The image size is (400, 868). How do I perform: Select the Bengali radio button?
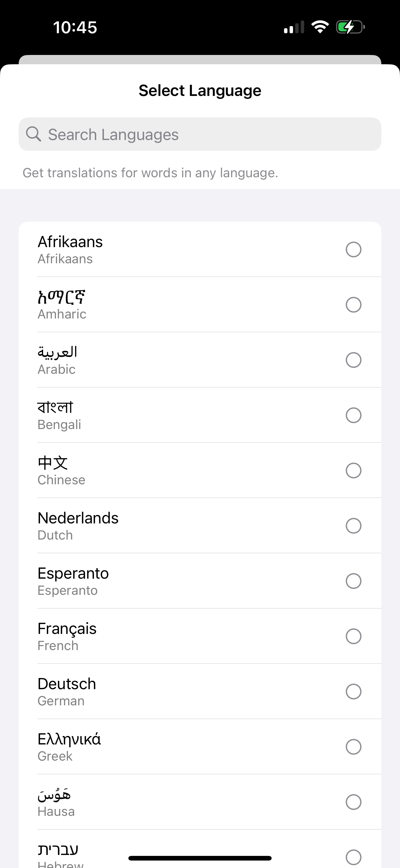tap(353, 415)
